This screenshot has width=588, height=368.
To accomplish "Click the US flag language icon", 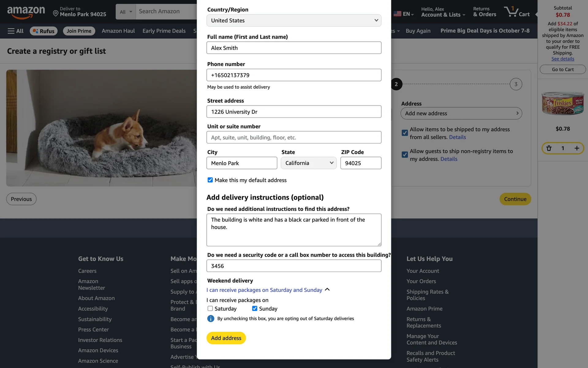I will point(398,14).
